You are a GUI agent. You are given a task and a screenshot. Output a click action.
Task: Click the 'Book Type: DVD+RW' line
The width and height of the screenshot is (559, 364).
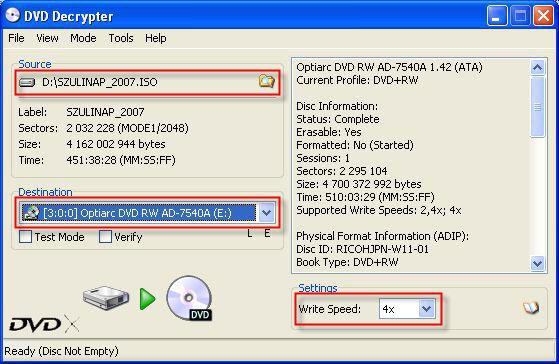pyautogui.click(x=347, y=262)
